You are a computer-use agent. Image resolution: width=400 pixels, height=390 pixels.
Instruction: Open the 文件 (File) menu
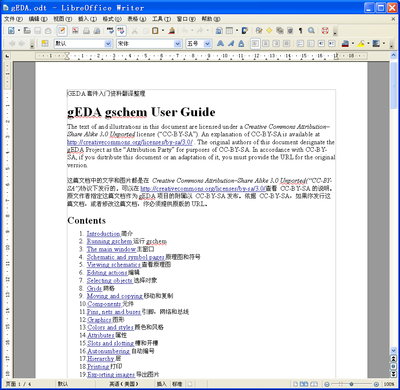13,19
